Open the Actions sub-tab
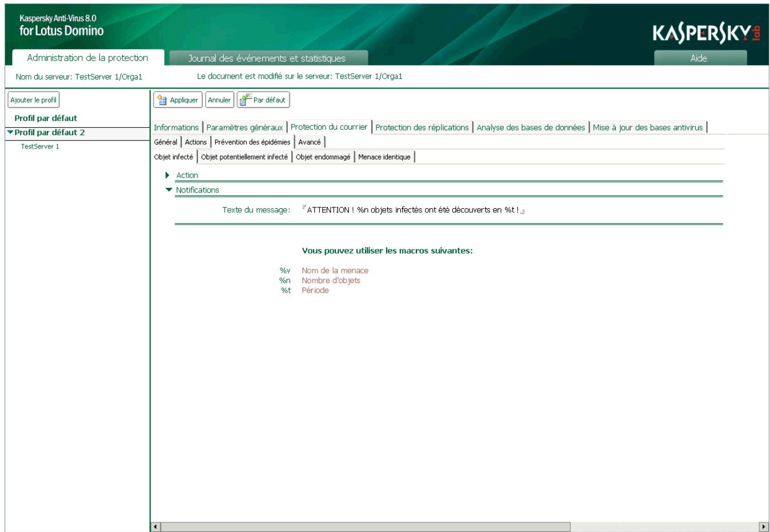The image size is (770, 532). tap(196, 142)
